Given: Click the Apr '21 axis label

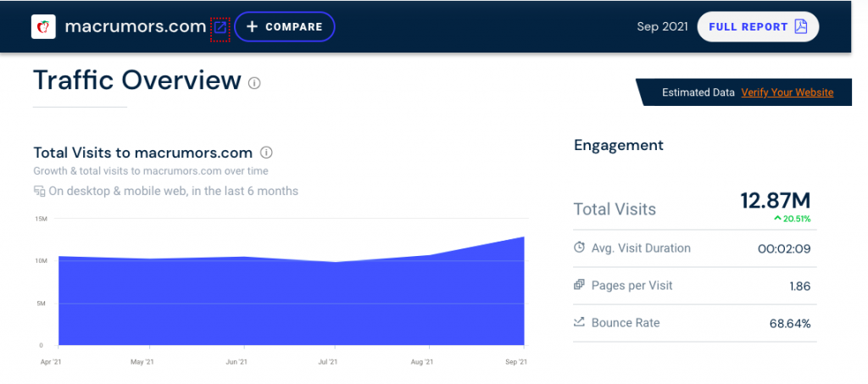Looking at the screenshot, I should click(52, 363).
